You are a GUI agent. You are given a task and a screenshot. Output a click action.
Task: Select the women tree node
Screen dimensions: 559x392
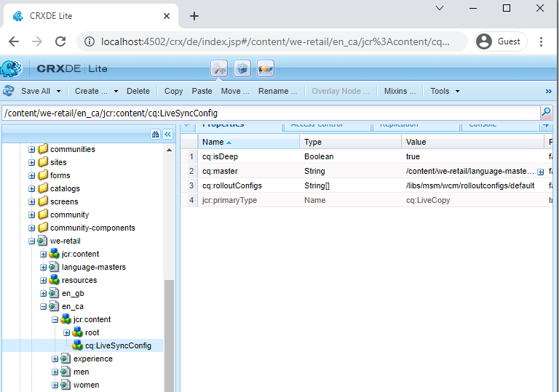(x=86, y=385)
